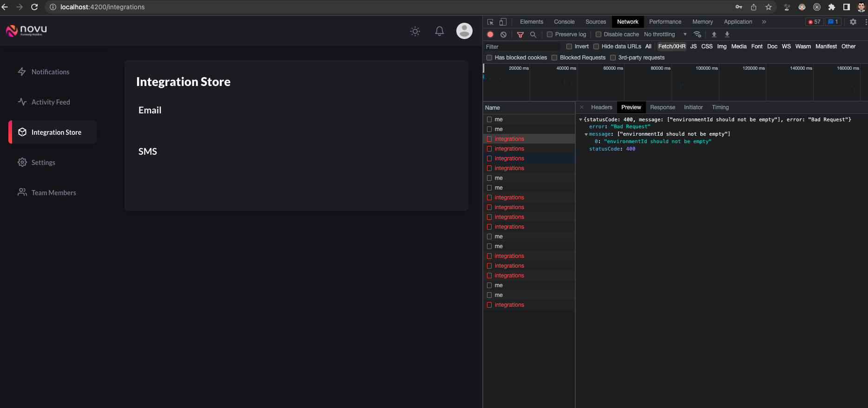
Task: Bookmark this page with the star
Action: (x=769, y=7)
